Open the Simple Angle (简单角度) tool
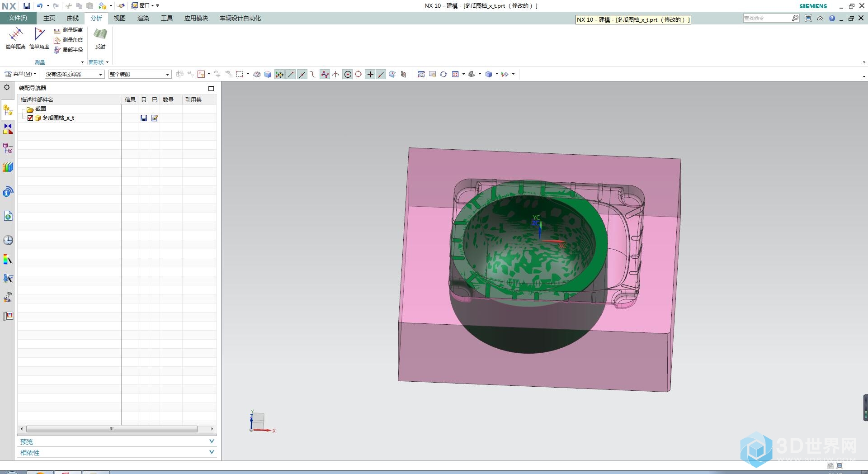The image size is (868, 474). coord(39,38)
